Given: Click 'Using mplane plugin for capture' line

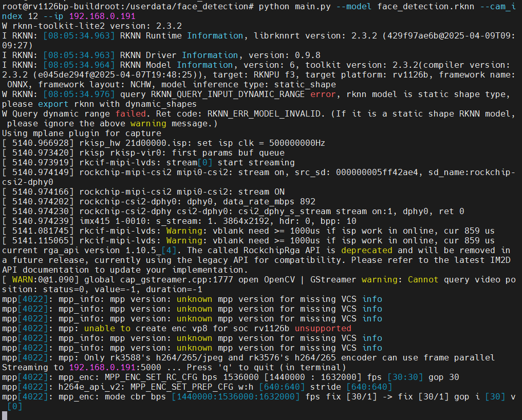Looking at the screenshot, I should point(82,133).
